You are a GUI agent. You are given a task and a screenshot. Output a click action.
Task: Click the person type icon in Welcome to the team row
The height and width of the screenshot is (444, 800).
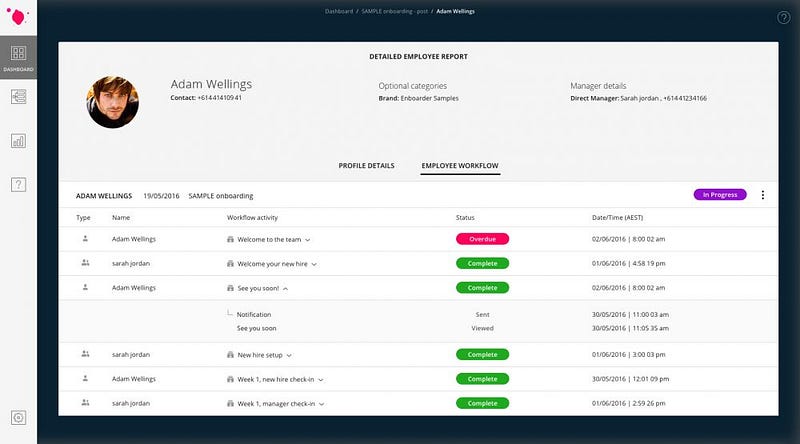point(85,238)
